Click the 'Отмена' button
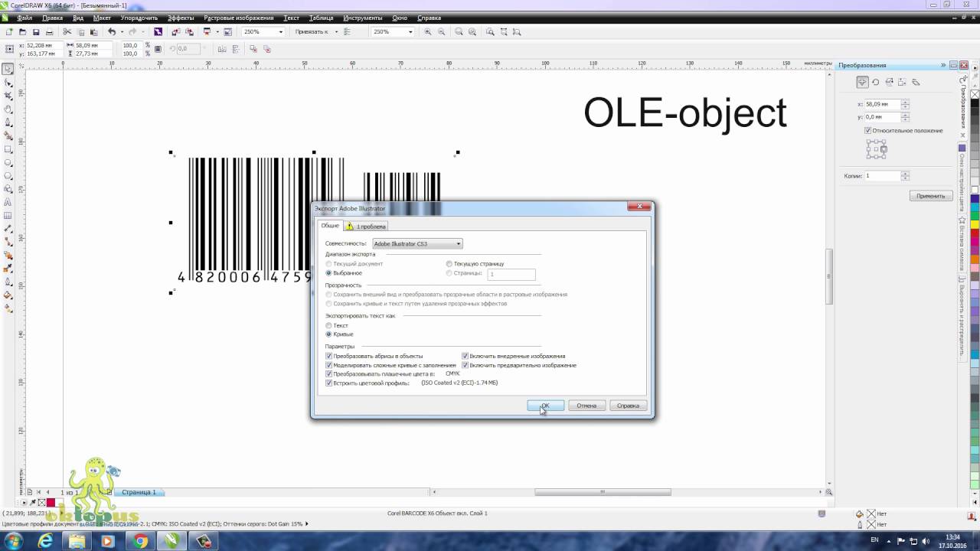Image resolution: width=980 pixels, height=551 pixels. (x=586, y=406)
